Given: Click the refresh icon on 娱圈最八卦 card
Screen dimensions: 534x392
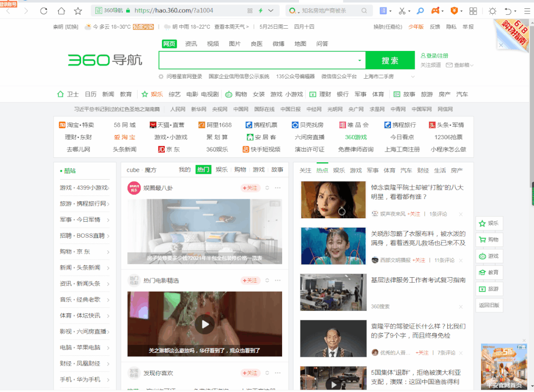Looking at the screenshot, I should 267,188.
